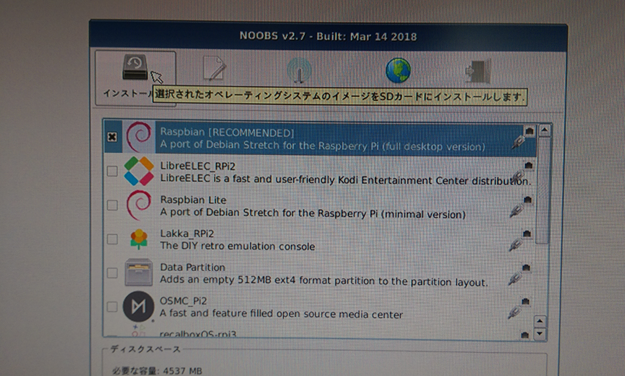625x376 pixels.
Task: Select the Data Partition list entry
Action: (x=320, y=274)
